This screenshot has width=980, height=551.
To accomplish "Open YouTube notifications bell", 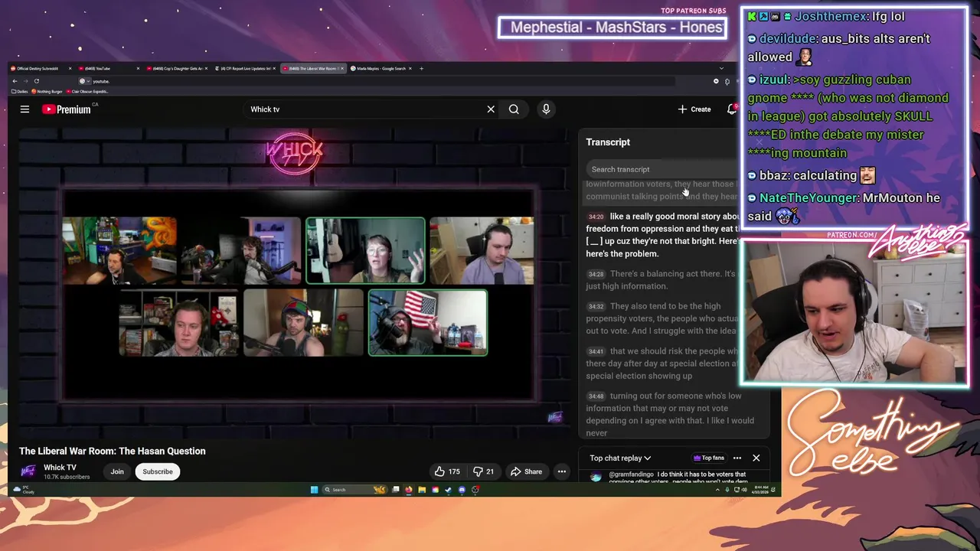I will coord(732,109).
